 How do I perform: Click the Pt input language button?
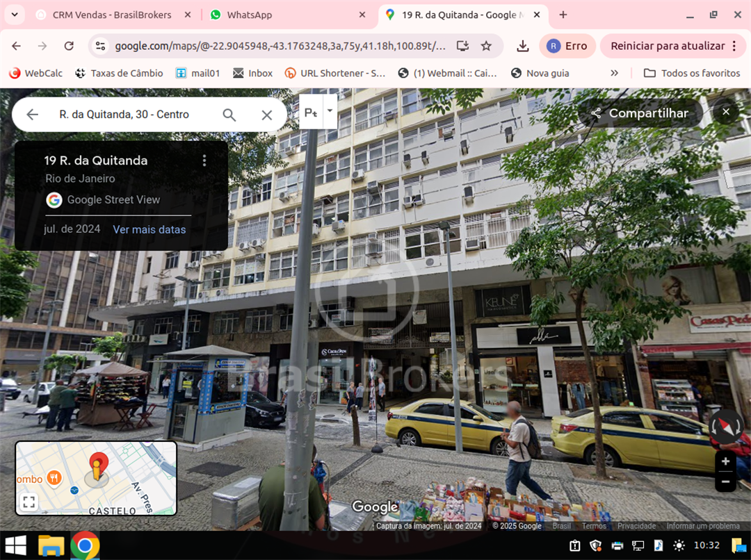(x=311, y=112)
